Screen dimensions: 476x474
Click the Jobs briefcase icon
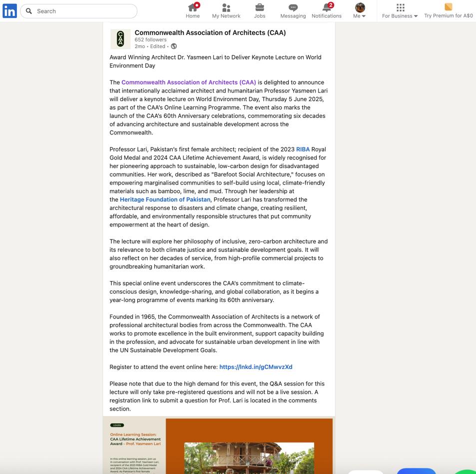[260, 7]
